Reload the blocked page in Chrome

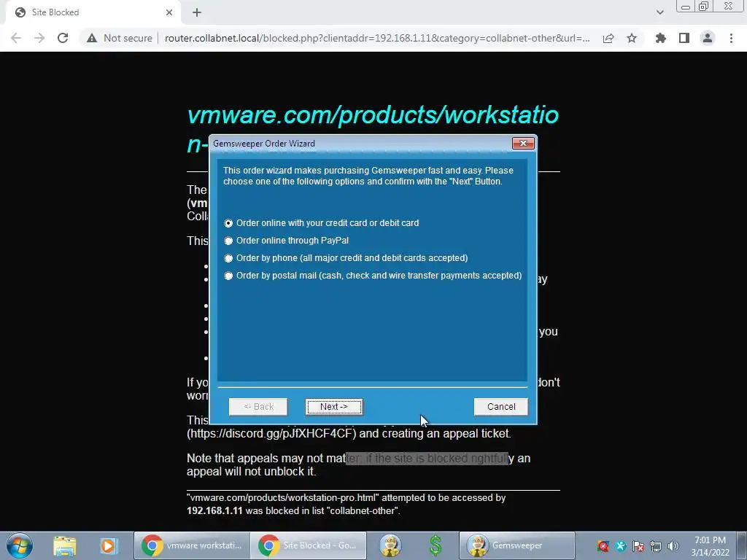point(63,38)
